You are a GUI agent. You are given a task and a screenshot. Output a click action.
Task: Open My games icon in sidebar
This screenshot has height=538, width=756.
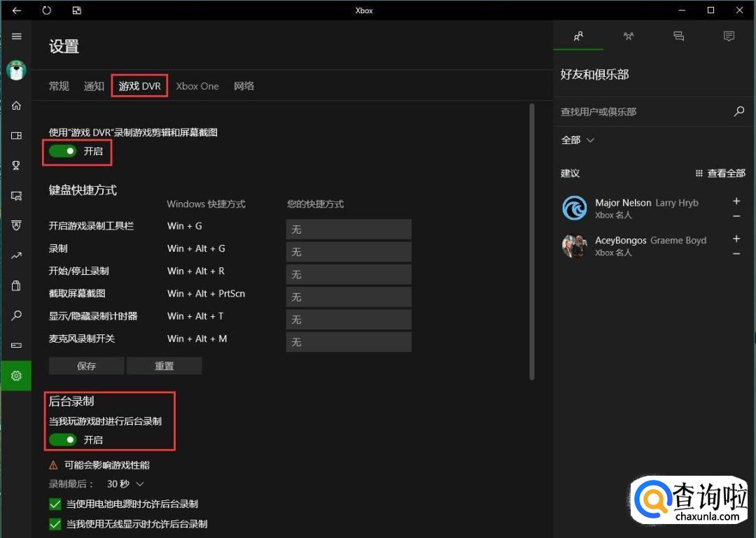[16, 136]
